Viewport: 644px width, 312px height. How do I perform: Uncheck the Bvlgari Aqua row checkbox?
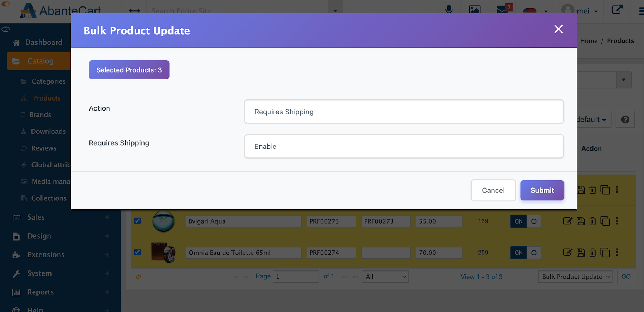tap(137, 221)
